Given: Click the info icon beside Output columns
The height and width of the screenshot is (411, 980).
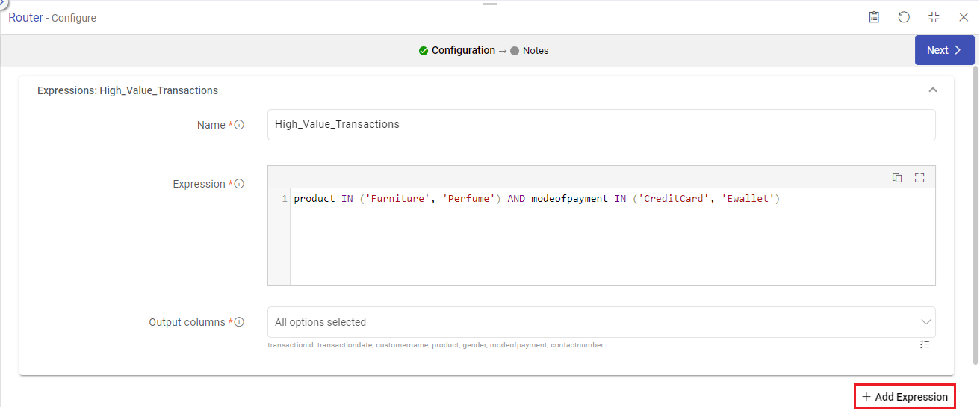Looking at the screenshot, I should (x=239, y=322).
